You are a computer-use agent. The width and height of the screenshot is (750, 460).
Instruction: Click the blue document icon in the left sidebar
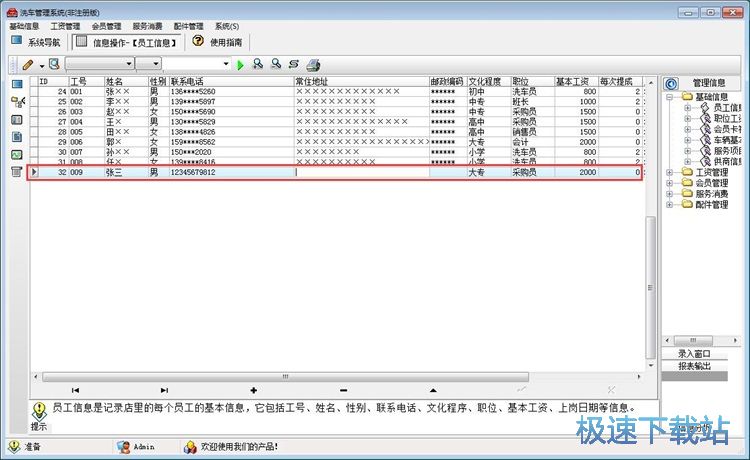17,137
